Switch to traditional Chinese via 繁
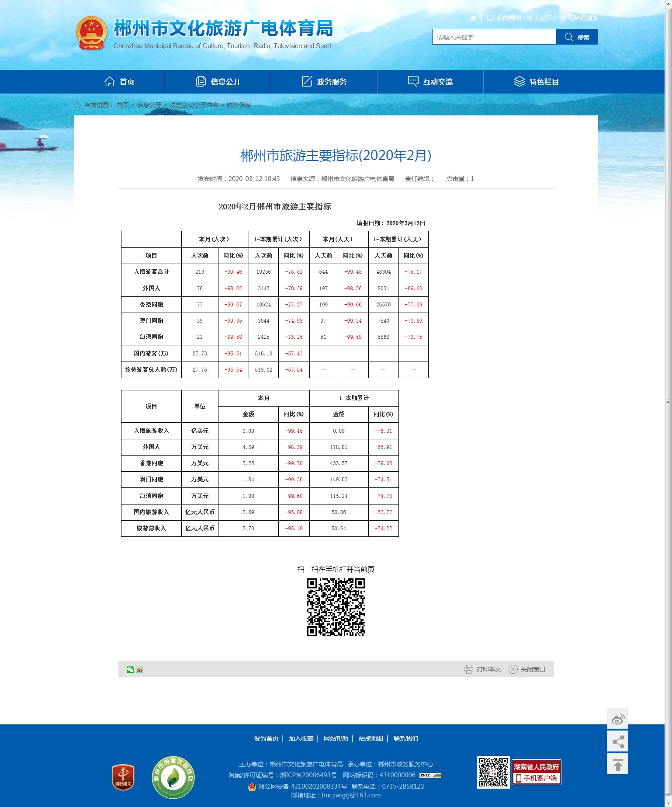 tap(473, 18)
